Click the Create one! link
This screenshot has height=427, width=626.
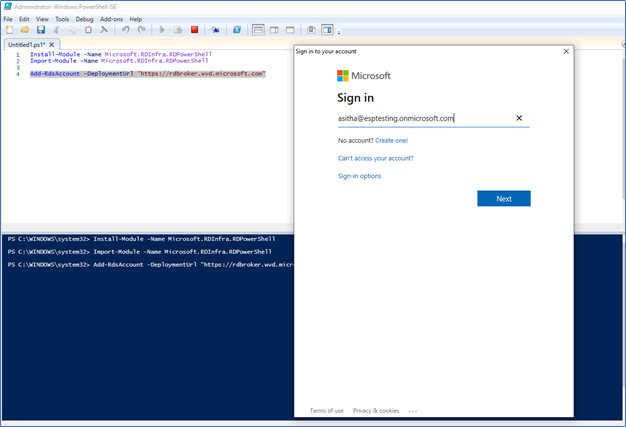[392, 140]
